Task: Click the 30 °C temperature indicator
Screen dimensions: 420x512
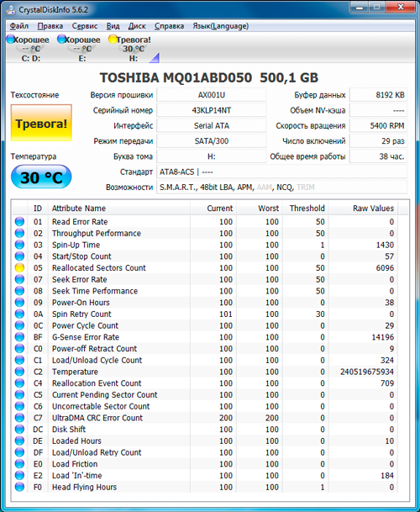Action: [41, 177]
